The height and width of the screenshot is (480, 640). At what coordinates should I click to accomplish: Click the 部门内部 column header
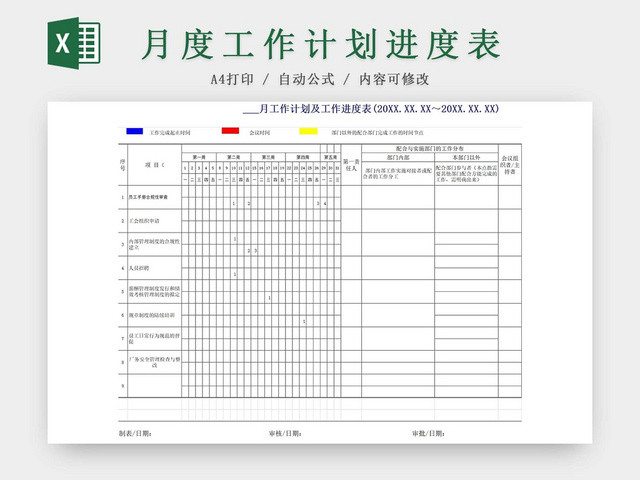click(398, 157)
